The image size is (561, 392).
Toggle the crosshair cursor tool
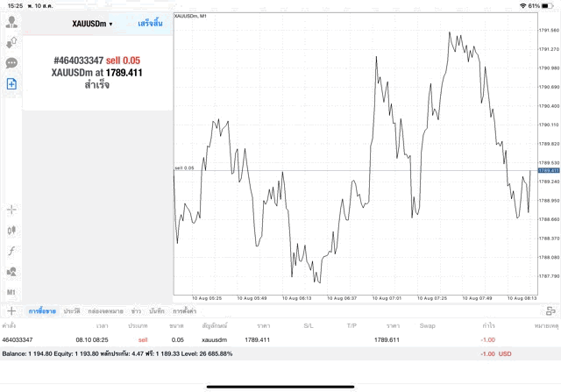click(12, 210)
